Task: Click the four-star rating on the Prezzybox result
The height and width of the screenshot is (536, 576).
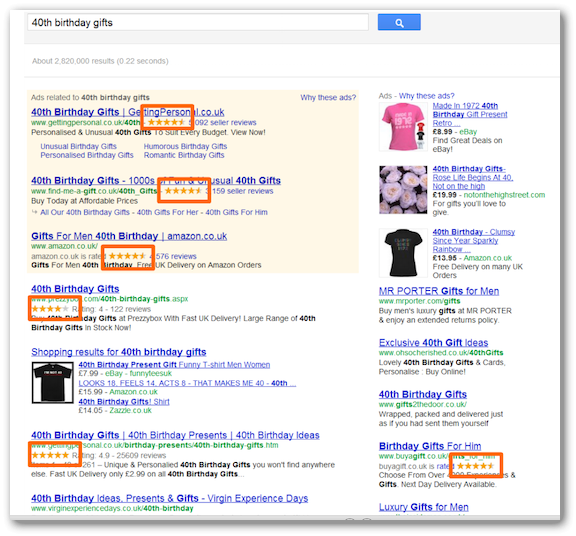Action: [50, 309]
